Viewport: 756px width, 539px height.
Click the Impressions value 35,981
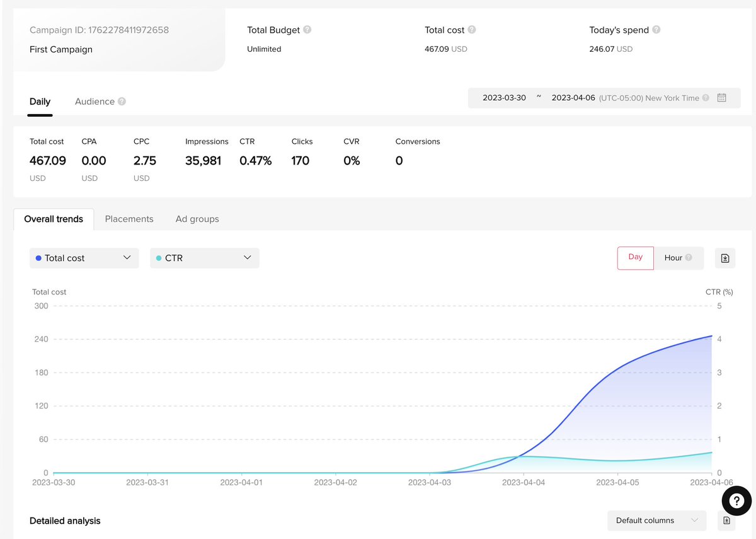click(x=203, y=161)
